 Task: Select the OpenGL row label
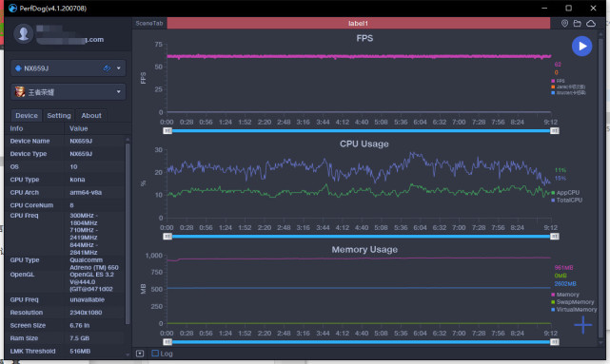pos(22,275)
